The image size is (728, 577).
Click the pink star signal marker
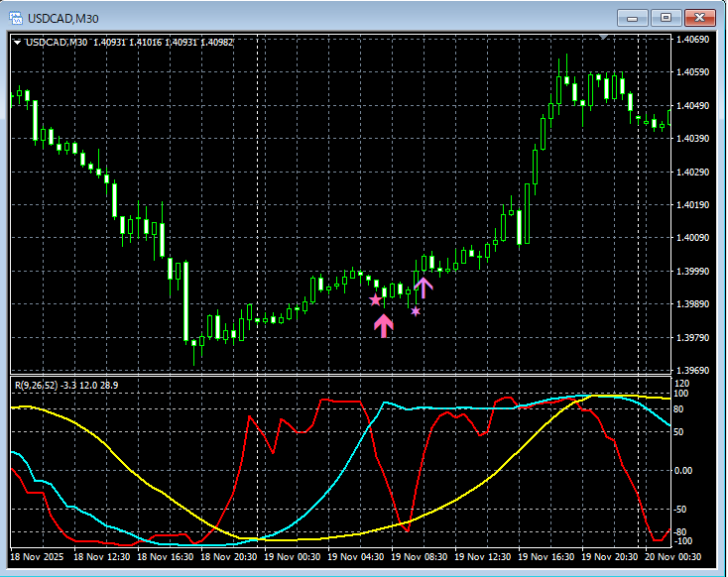[375, 299]
